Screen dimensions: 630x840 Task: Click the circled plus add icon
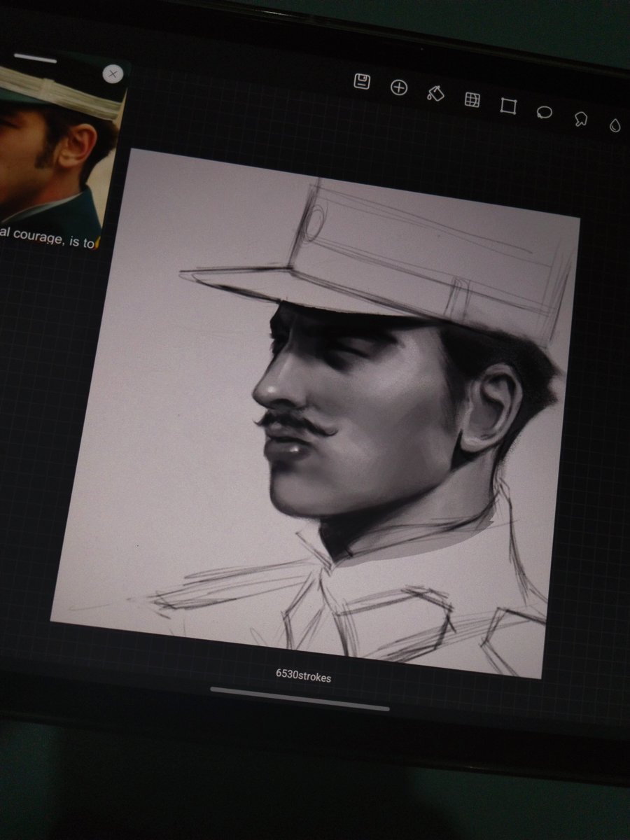(399, 87)
